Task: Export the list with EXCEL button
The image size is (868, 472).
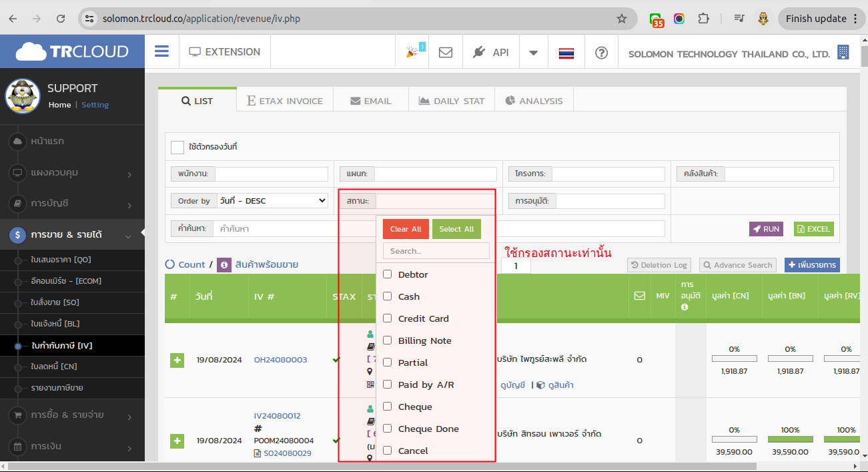Action: click(814, 229)
